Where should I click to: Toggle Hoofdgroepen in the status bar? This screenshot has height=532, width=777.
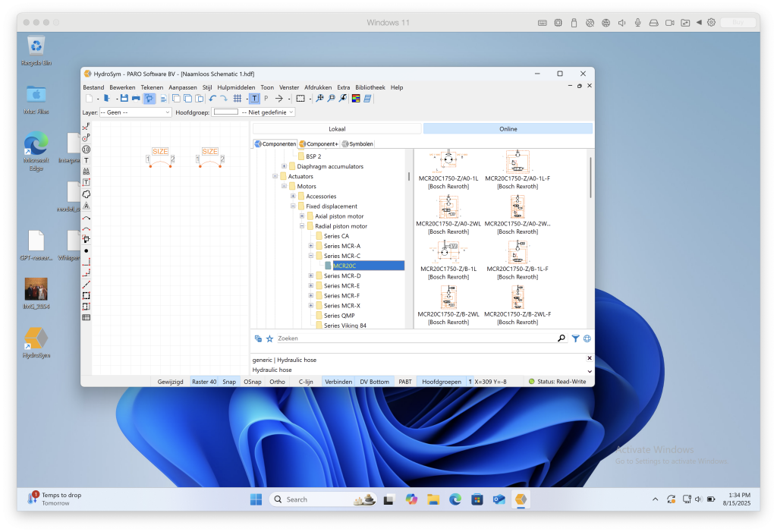[442, 382]
